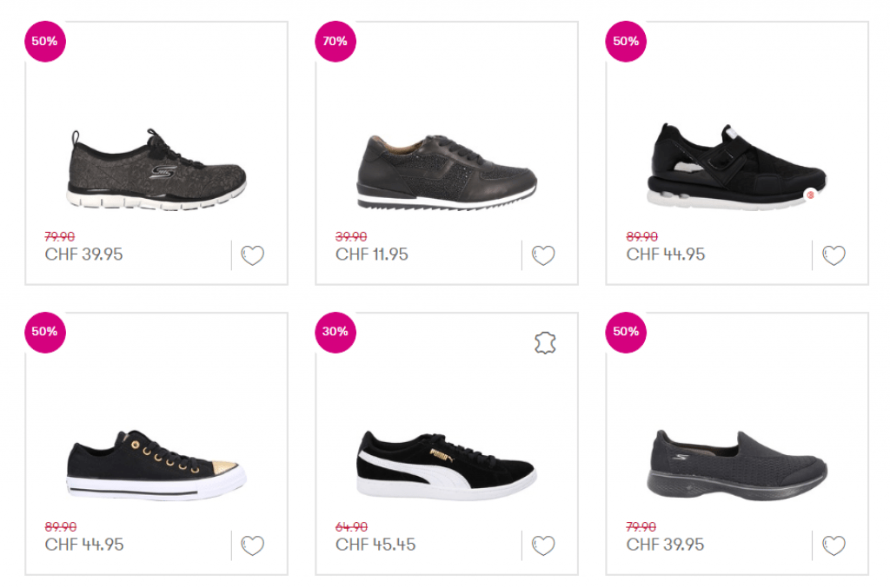Viewport: 890px width, 588px height.
Task: Add the Skechers glitter sneaker to wishlist
Action: coord(252,255)
